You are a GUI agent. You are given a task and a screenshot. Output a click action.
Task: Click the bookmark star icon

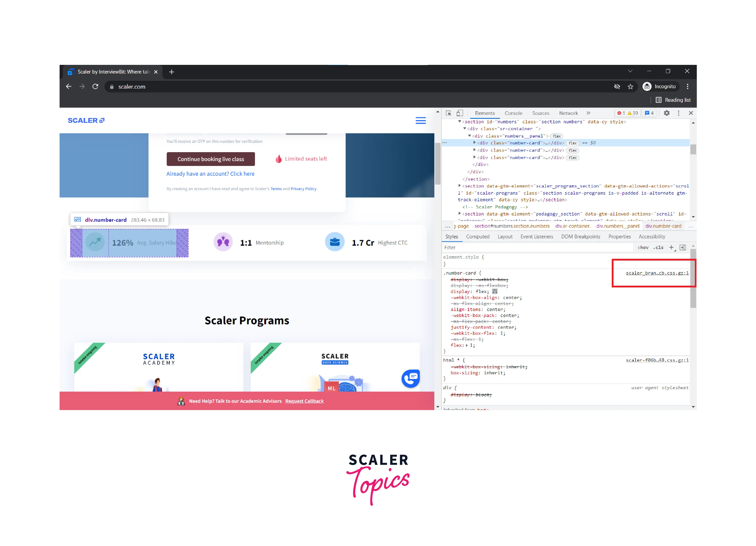pyautogui.click(x=630, y=87)
